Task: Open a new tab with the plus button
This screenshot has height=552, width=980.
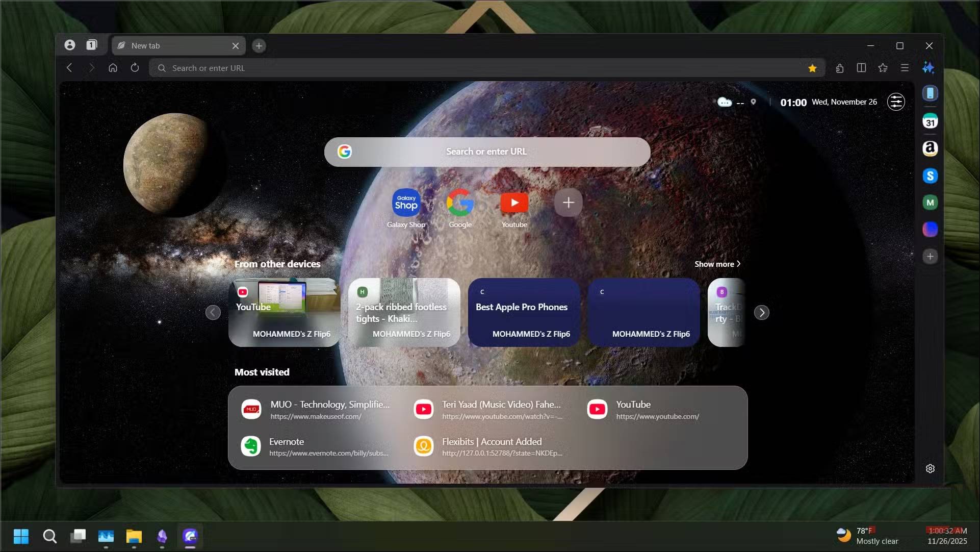Action: click(x=259, y=45)
